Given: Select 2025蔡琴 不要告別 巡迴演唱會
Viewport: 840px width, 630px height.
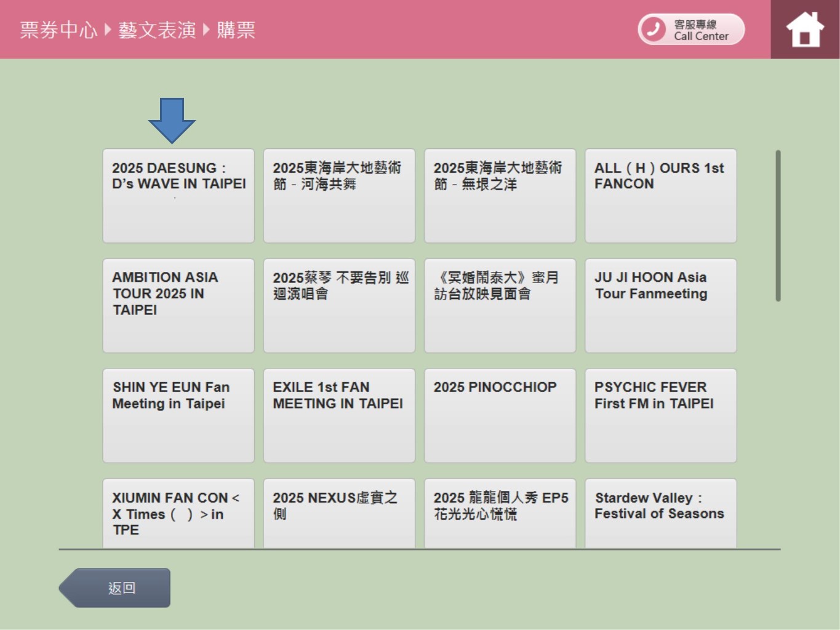Looking at the screenshot, I should [x=338, y=305].
